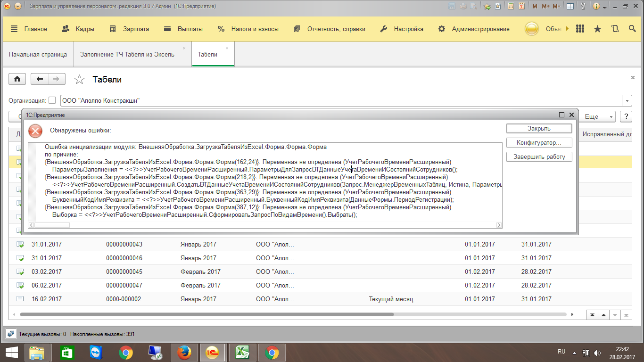Open the Настройка section
644x362 pixels.
[402, 29]
